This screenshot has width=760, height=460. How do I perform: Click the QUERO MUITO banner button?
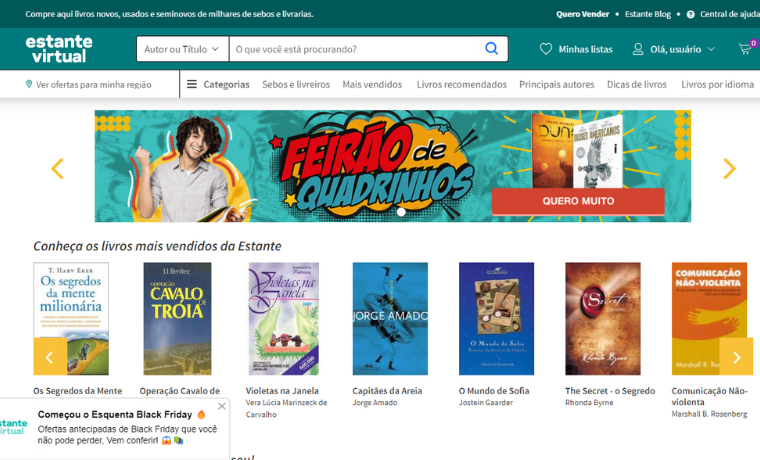[578, 201]
